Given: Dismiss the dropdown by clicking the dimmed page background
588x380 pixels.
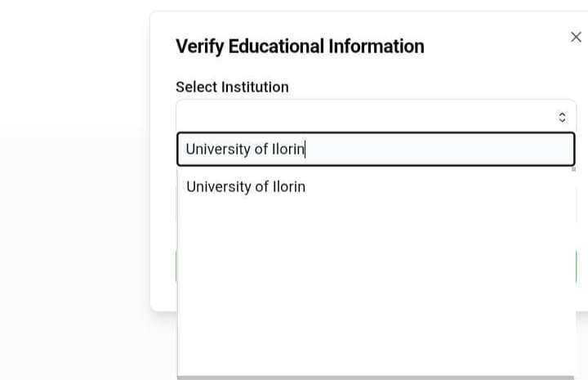Looking at the screenshot, I should (75, 244).
